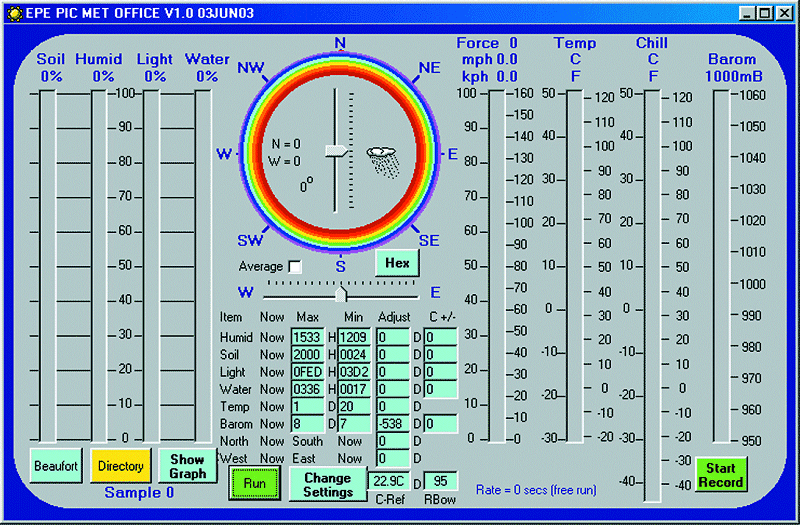
Task: Select the Humid Max field showing 1533
Action: click(308, 337)
